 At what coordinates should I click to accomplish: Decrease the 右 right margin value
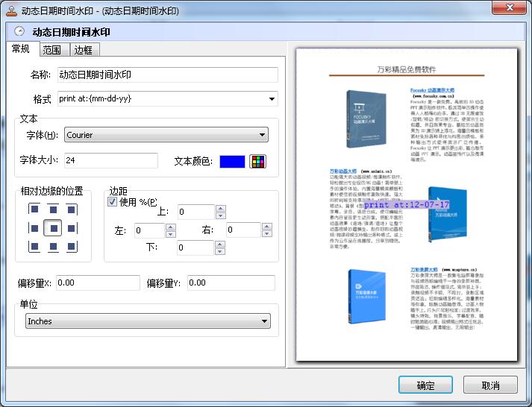pyautogui.click(x=266, y=234)
